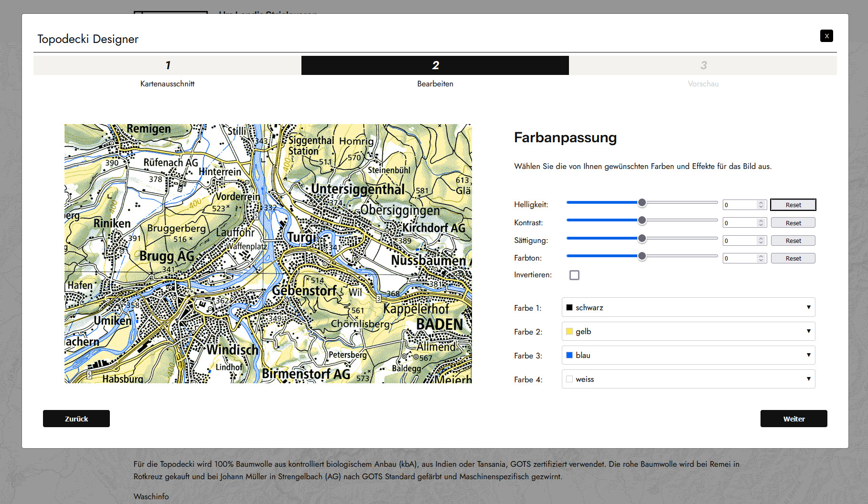Click the Zurück button
The width and height of the screenshot is (868, 504).
click(x=76, y=419)
